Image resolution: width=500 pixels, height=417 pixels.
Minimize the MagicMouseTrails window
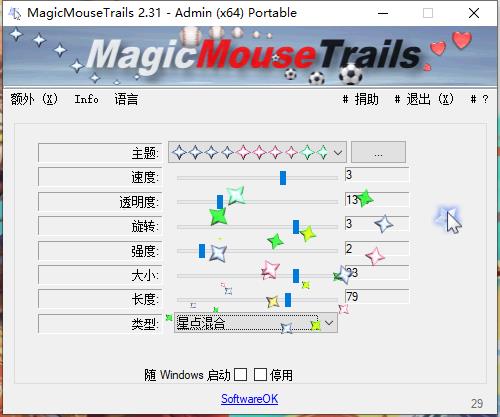coord(383,13)
